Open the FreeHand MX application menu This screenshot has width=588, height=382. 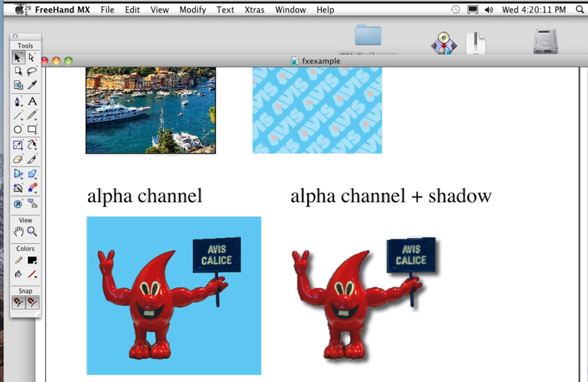[63, 10]
